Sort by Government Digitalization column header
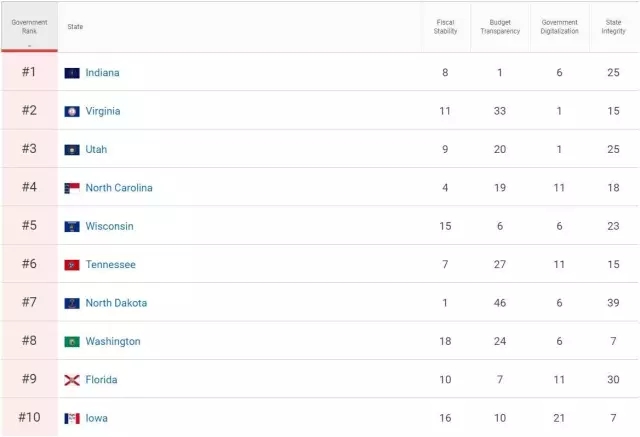The height and width of the screenshot is (437, 640). click(559, 26)
